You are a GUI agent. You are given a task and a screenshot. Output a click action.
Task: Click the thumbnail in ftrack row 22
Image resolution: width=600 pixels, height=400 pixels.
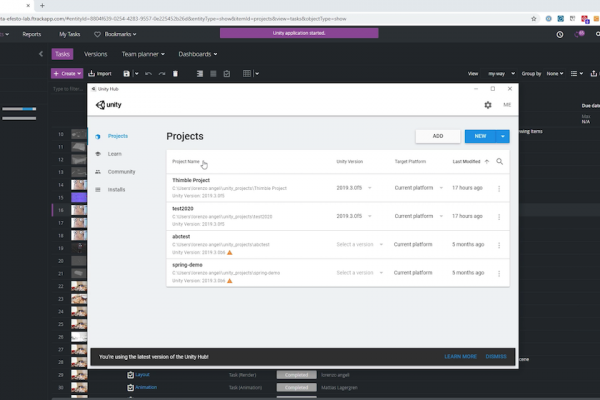click(x=79, y=286)
